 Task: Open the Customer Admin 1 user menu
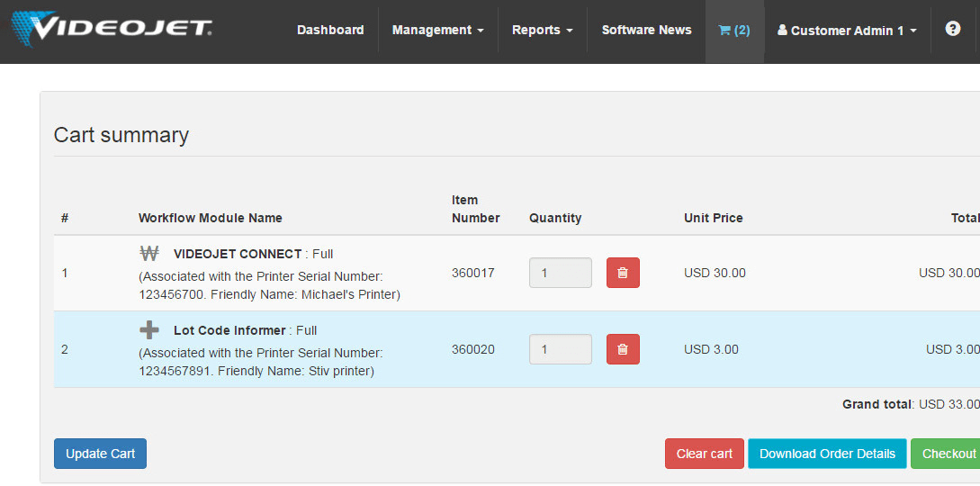pos(848,30)
